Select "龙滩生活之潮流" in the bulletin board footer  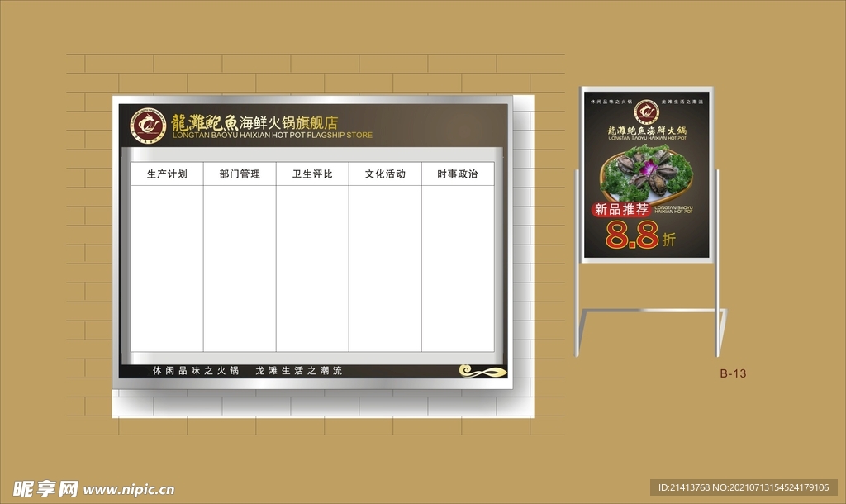coord(299,371)
